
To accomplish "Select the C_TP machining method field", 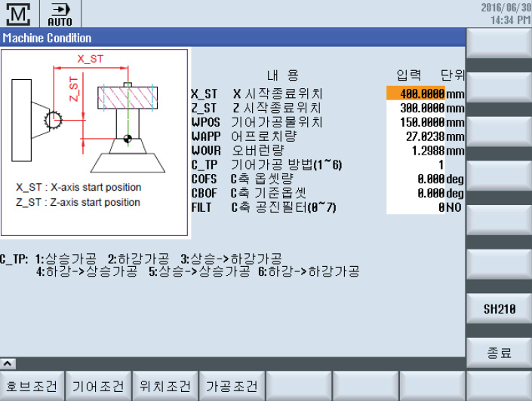I will (416, 164).
